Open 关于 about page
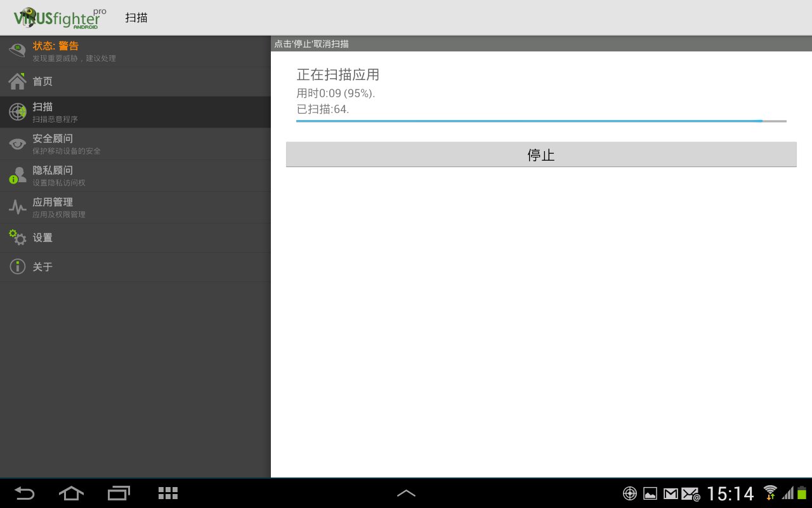The image size is (812, 508). coord(135,267)
